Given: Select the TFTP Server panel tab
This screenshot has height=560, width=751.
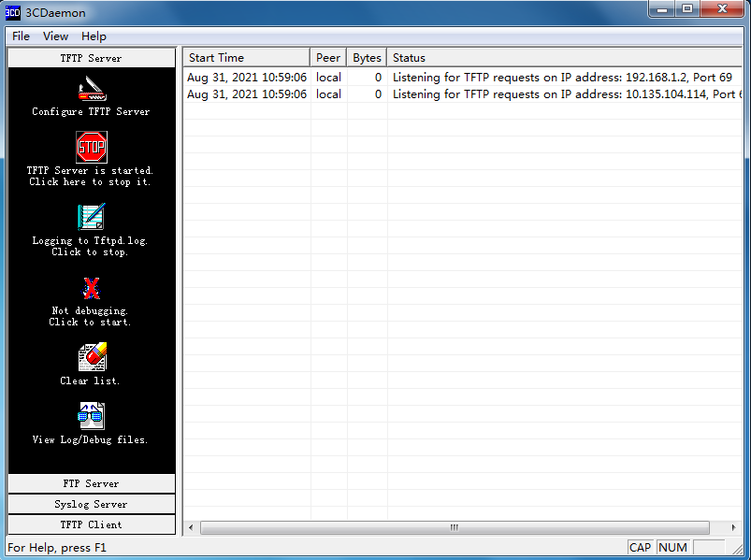Looking at the screenshot, I should 92,58.
